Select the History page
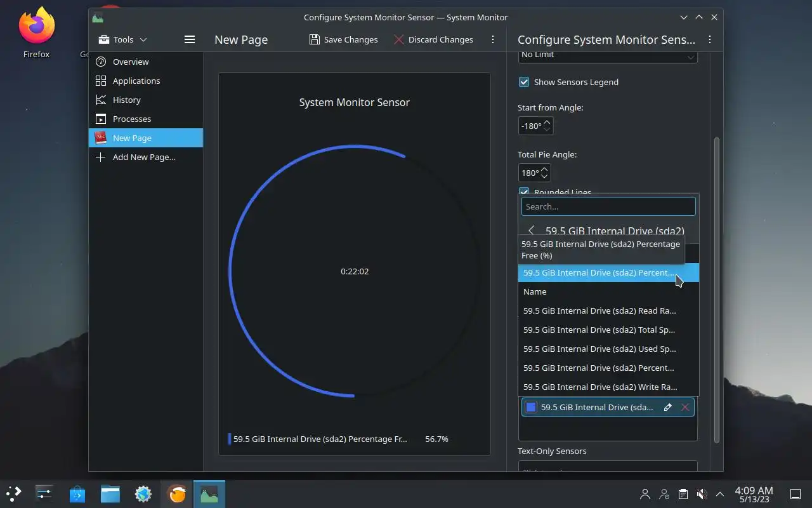The image size is (812, 508). click(146, 100)
